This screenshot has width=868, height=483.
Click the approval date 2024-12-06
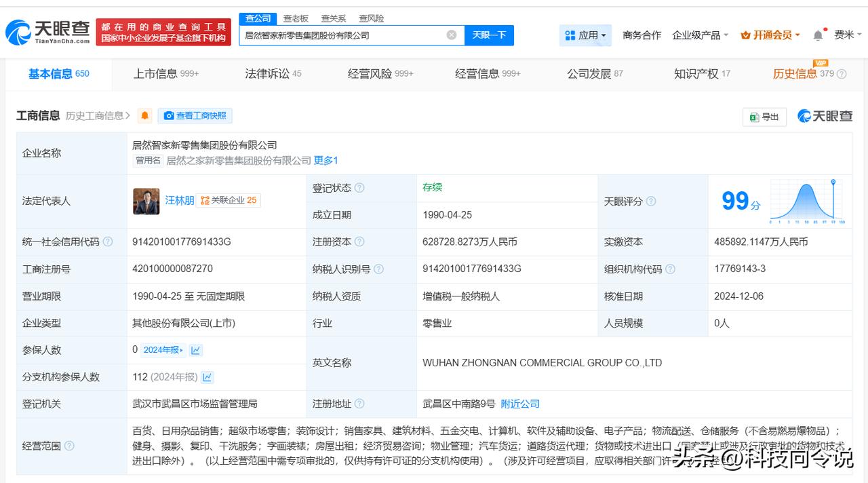click(x=739, y=296)
